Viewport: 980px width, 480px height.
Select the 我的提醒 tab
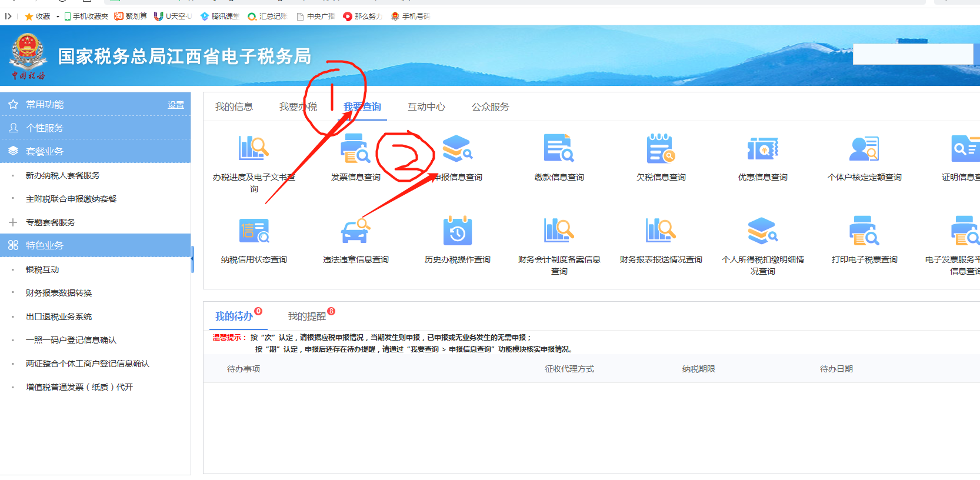pyautogui.click(x=307, y=316)
